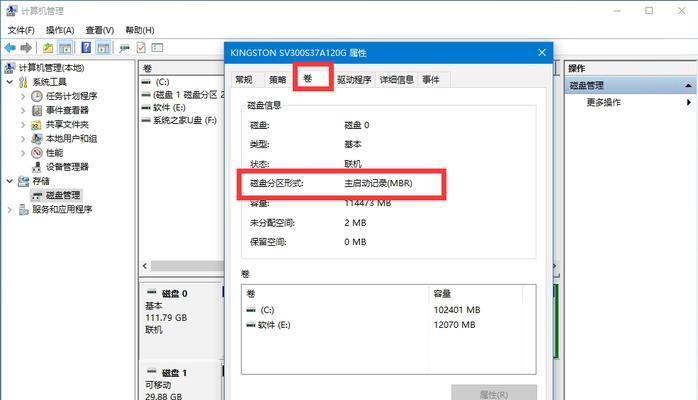Click the up-one-level folder toolbar icon
Image resolution: width=698 pixels, height=400 pixels.
(48, 48)
